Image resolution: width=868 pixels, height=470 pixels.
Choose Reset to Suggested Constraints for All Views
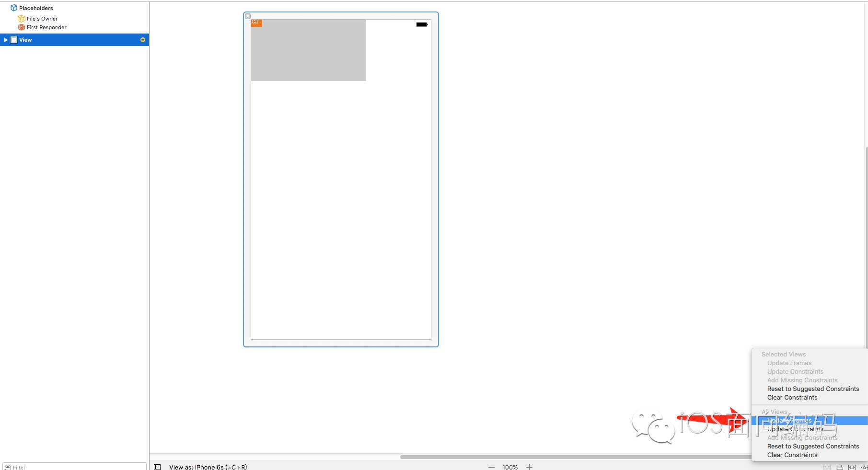[813, 447]
